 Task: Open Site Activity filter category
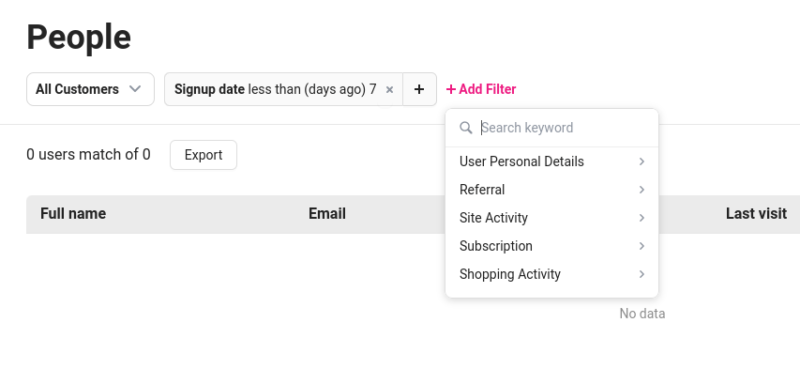pyautogui.click(x=552, y=218)
